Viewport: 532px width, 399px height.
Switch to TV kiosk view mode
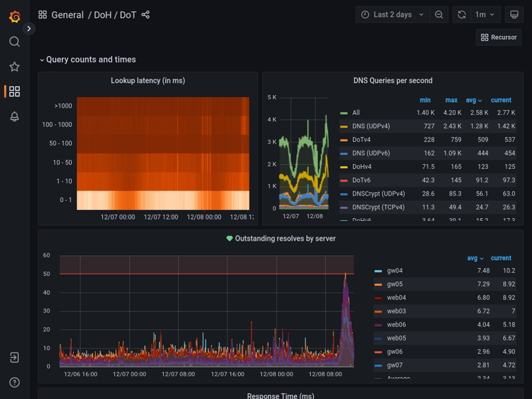[x=514, y=15]
